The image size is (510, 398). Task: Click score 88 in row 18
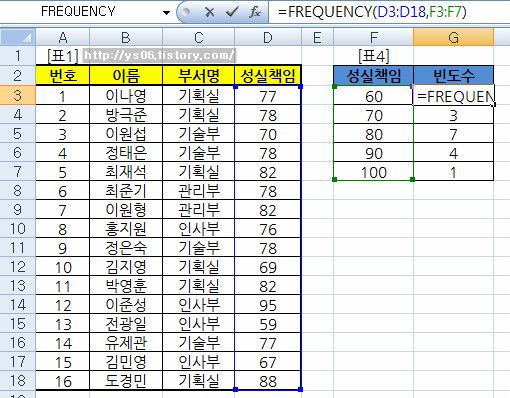[x=268, y=381]
